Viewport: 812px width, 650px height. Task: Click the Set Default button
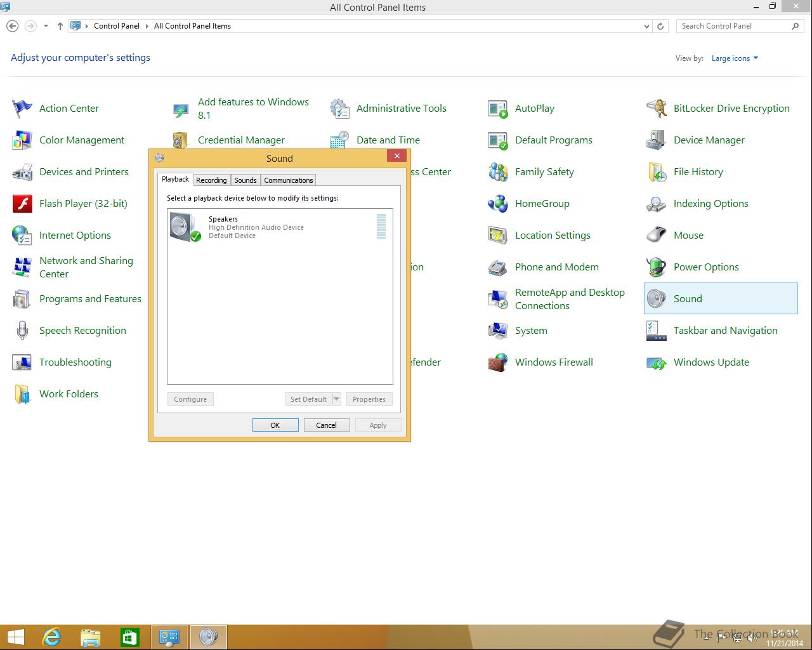308,399
